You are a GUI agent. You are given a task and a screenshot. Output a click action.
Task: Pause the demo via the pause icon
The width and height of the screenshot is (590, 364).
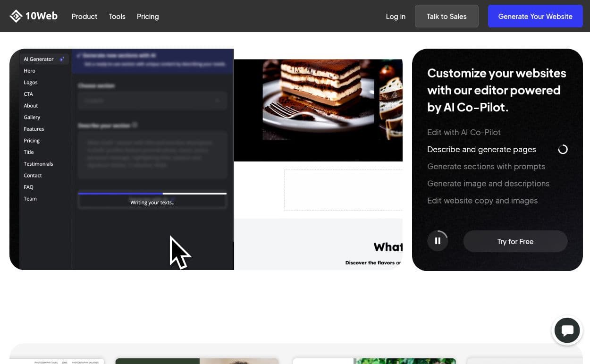click(x=438, y=241)
